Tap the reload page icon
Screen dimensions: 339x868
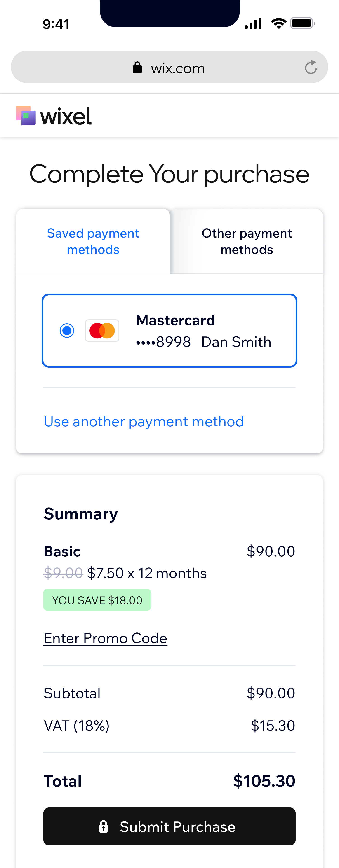pyautogui.click(x=311, y=67)
